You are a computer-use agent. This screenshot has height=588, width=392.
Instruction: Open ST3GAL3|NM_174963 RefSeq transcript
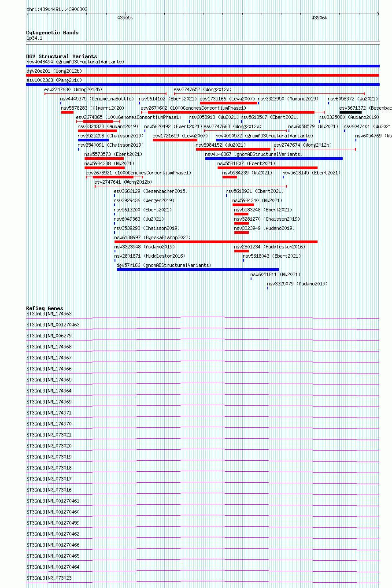click(49, 314)
